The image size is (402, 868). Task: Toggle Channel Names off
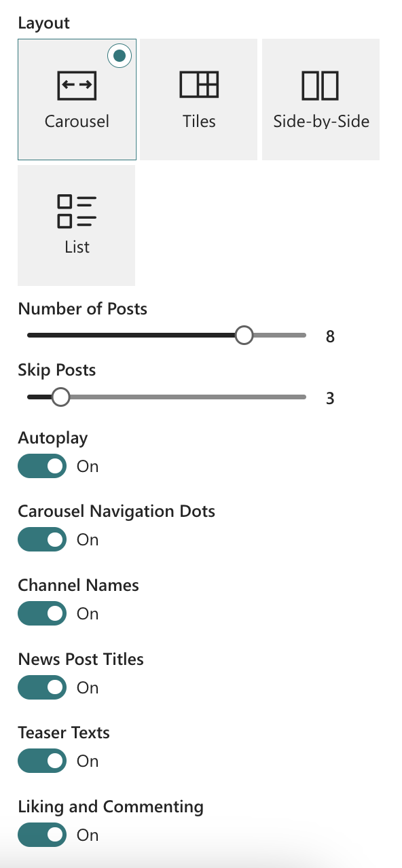tap(42, 614)
